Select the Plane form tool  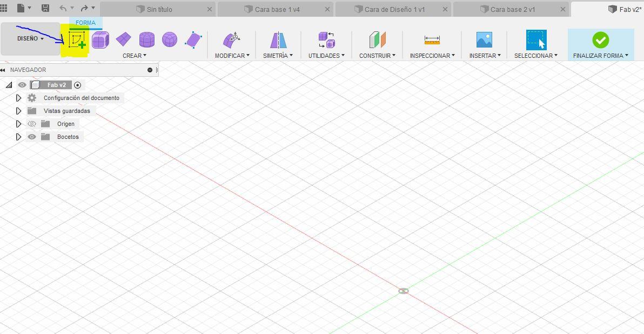[123, 39]
